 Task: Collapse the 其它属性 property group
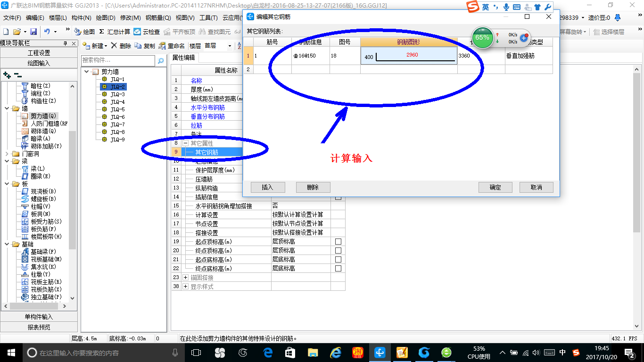[x=186, y=143]
